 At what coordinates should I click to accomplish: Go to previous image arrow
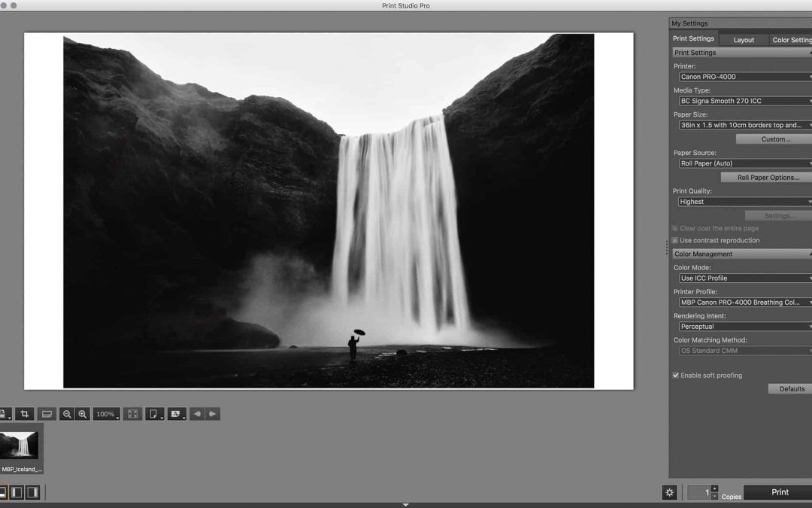point(197,414)
